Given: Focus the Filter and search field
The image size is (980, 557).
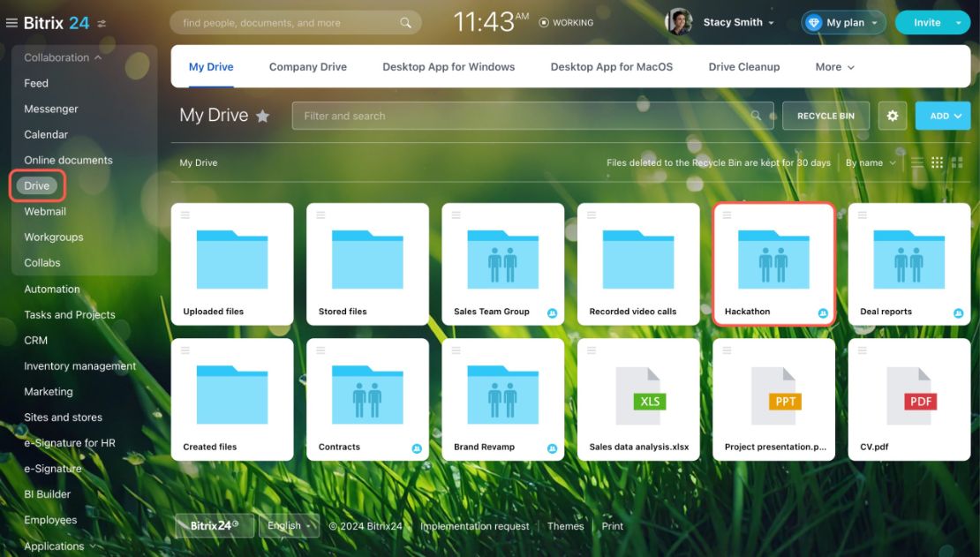Looking at the screenshot, I should click(x=532, y=116).
